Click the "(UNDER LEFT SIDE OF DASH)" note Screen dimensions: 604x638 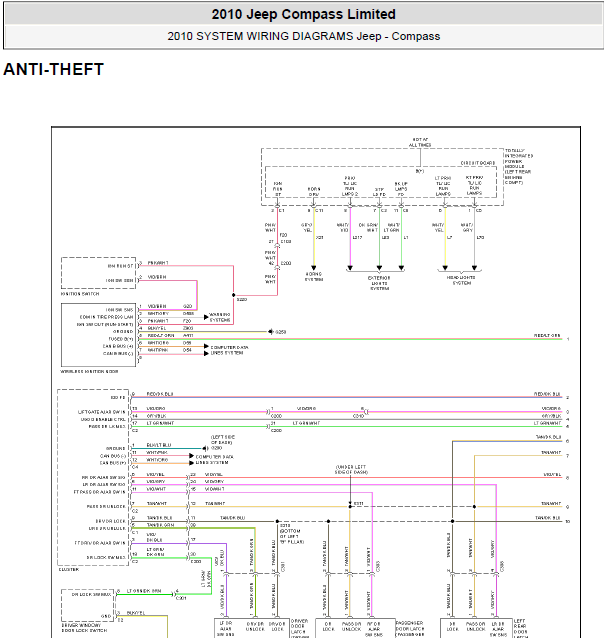coord(351,470)
